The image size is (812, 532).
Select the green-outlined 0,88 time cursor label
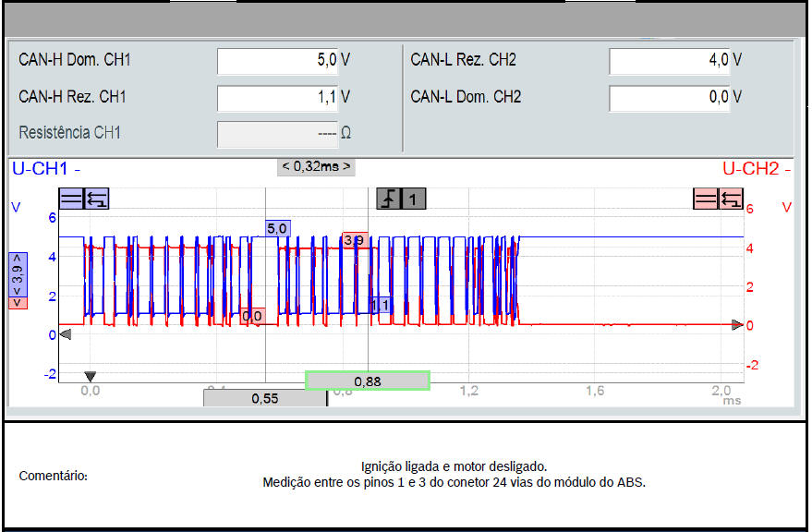point(368,380)
